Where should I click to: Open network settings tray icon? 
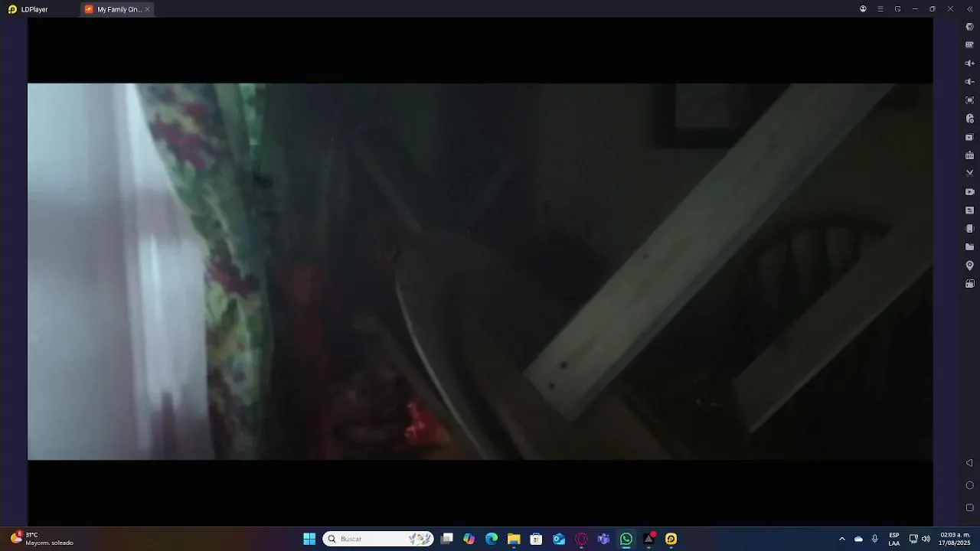[x=913, y=539]
